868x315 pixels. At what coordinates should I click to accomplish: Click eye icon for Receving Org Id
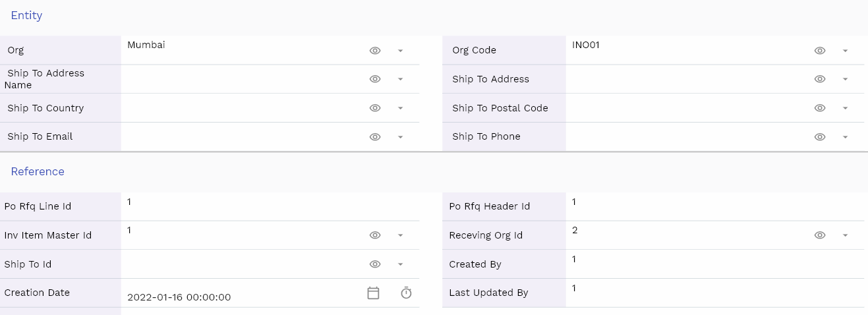[x=820, y=235]
